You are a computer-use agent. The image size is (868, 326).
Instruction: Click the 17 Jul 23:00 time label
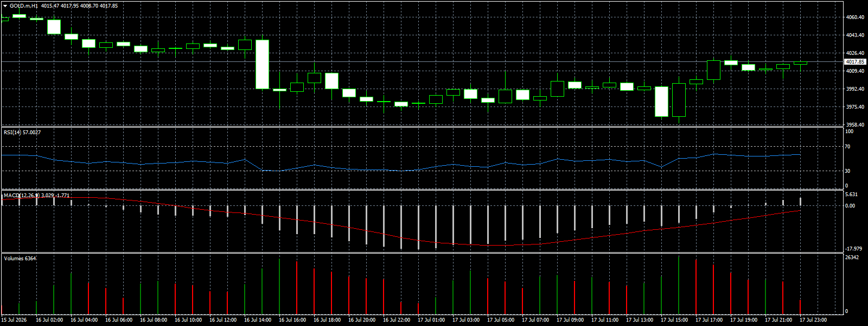point(813,320)
